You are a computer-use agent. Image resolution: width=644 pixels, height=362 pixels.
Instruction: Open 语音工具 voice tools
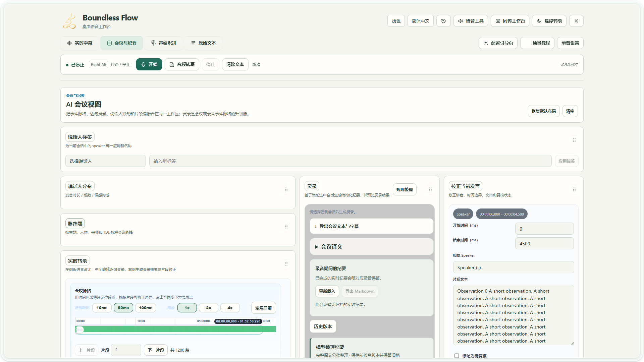point(471,21)
